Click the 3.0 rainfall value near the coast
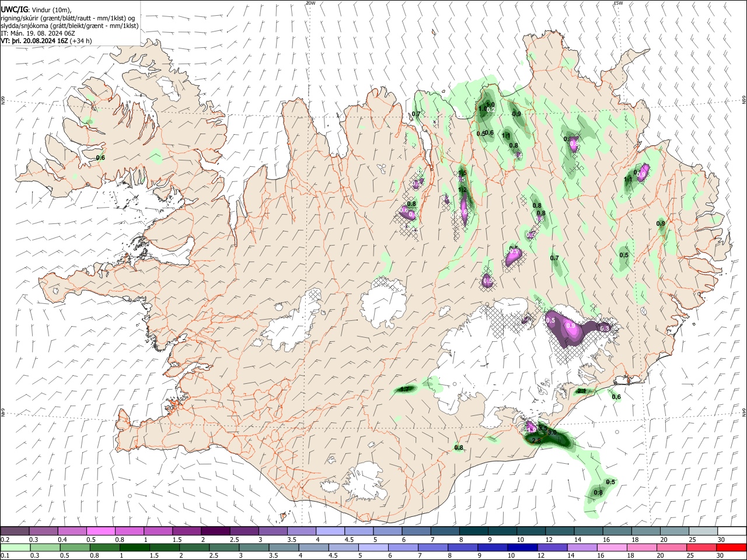Screen dimensions: 747x560 click(x=552, y=432)
